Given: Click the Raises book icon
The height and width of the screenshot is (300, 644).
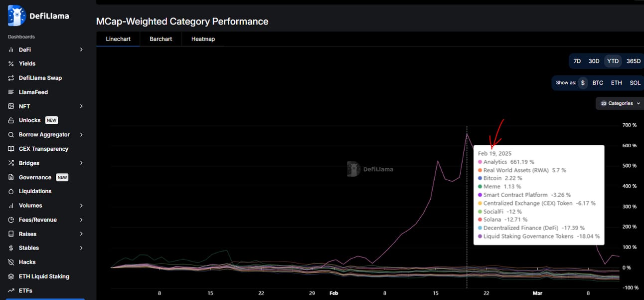Looking at the screenshot, I should point(11,234).
